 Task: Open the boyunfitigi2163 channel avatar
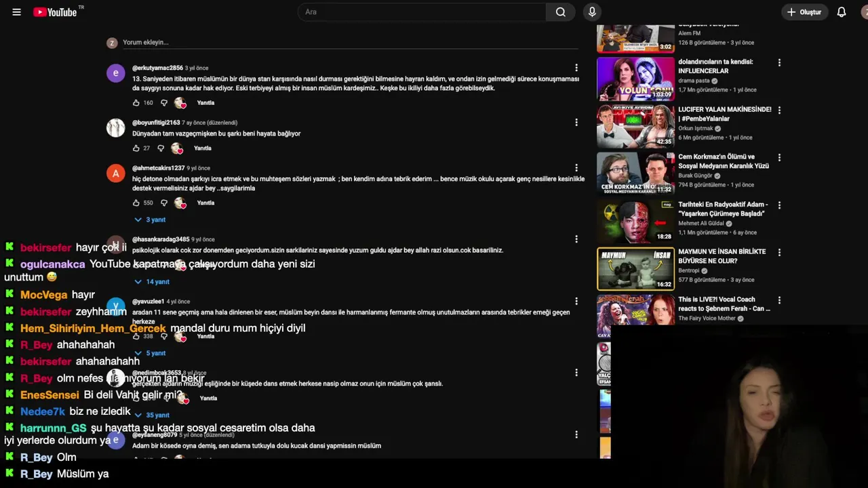(x=116, y=128)
